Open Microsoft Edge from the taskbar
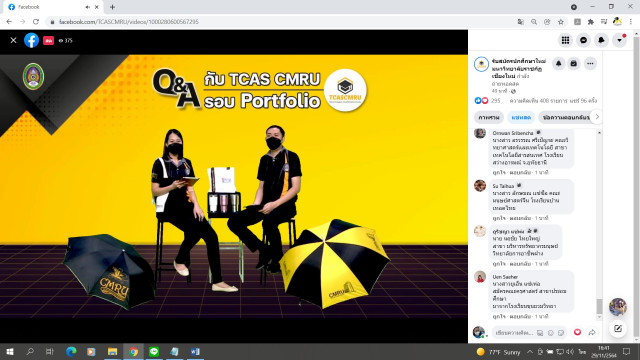 (x=71, y=351)
